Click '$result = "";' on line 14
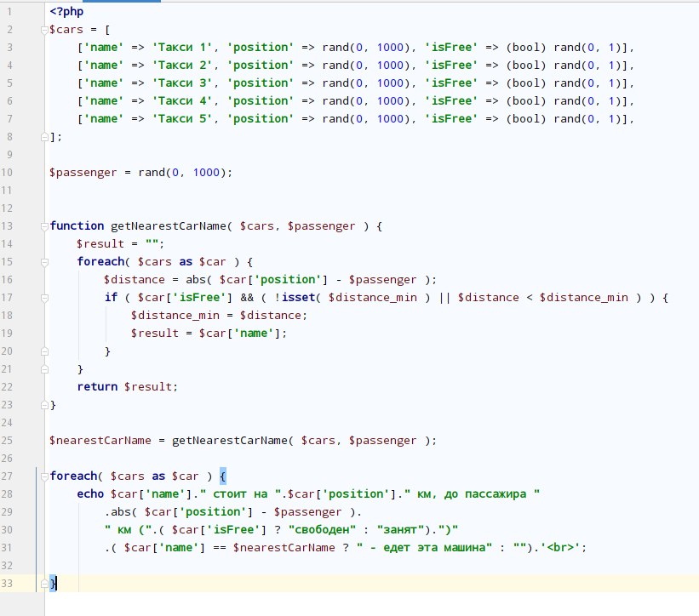 (120, 244)
